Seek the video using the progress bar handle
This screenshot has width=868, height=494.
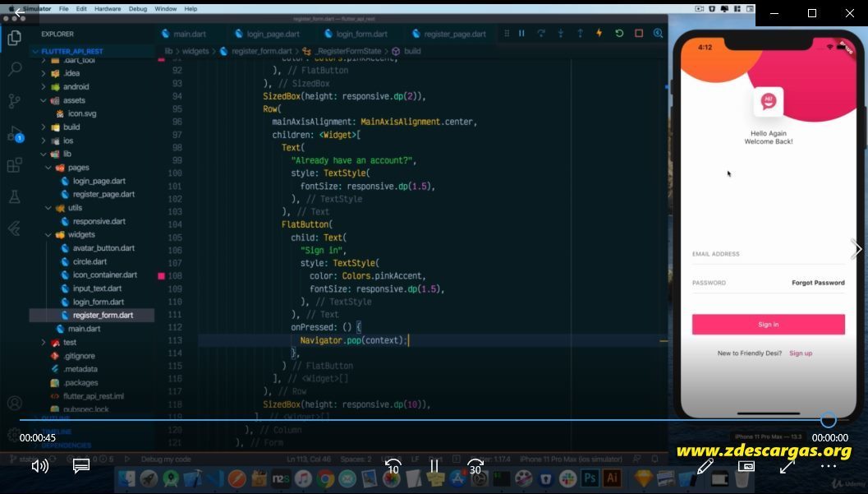coord(828,420)
